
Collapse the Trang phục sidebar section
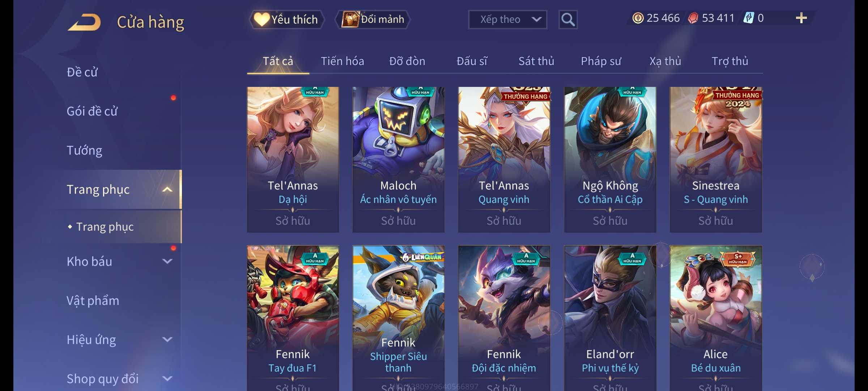pos(167,189)
